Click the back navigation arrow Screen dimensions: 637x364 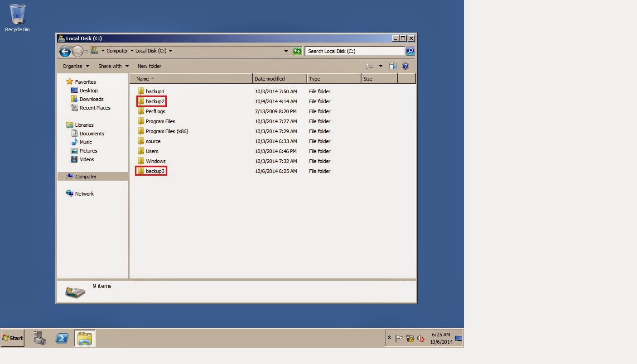65,51
